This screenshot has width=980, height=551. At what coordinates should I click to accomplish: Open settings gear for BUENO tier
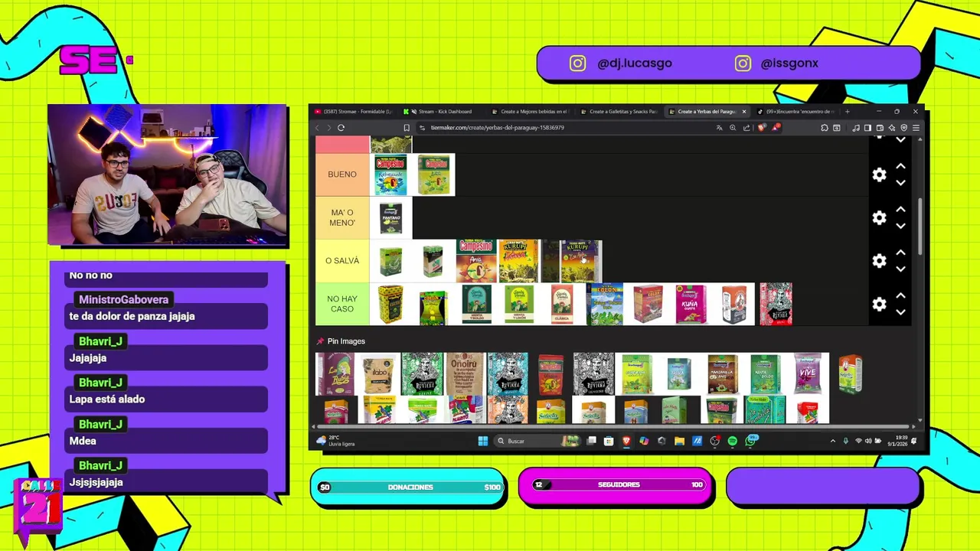pyautogui.click(x=879, y=175)
